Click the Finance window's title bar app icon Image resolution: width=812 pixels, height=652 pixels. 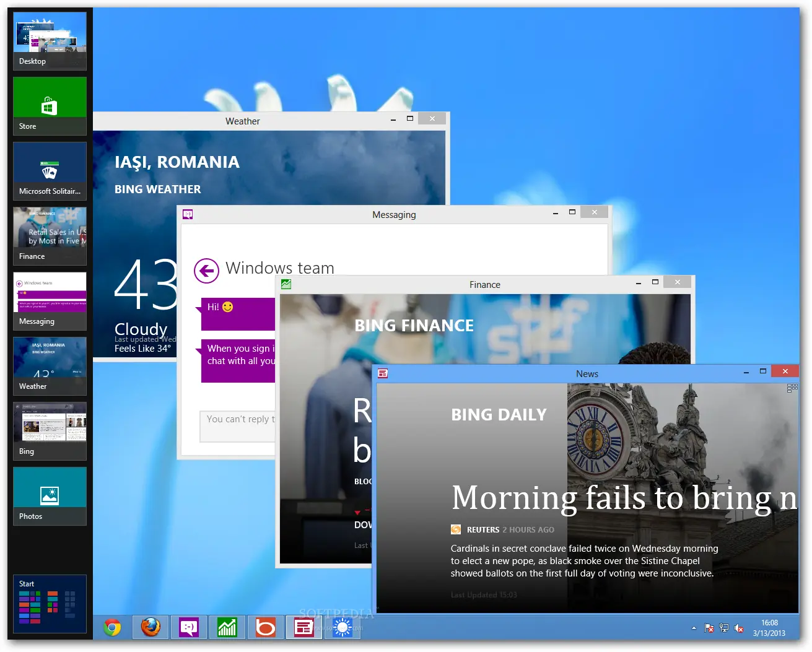[286, 284]
